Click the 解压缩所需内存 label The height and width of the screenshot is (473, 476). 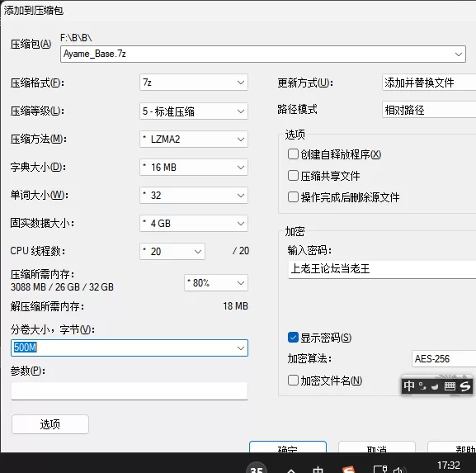click(x=47, y=306)
